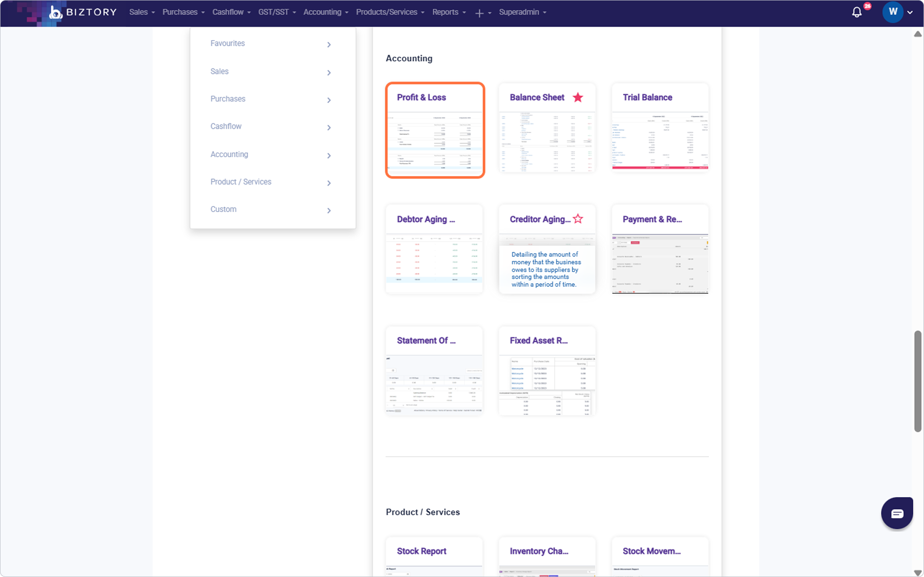Screen dimensions: 924x577
Task: Select Purchases in the sidebar list
Action: point(228,99)
